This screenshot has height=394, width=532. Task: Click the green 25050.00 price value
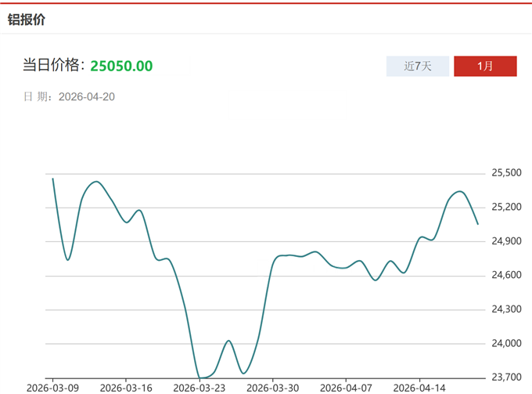(x=121, y=66)
